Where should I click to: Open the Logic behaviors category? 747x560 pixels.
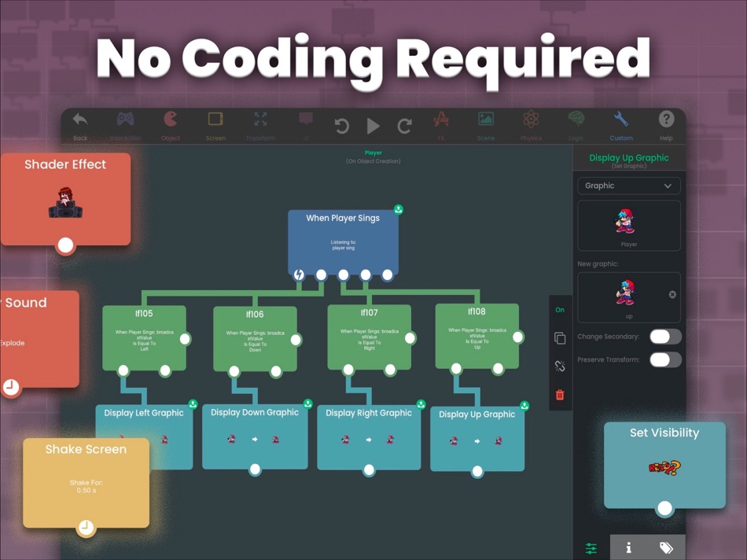click(576, 125)
